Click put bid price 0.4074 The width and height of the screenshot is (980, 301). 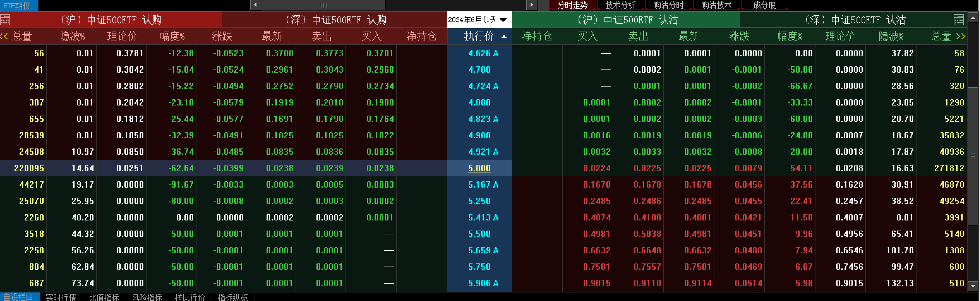click(597, 218)
